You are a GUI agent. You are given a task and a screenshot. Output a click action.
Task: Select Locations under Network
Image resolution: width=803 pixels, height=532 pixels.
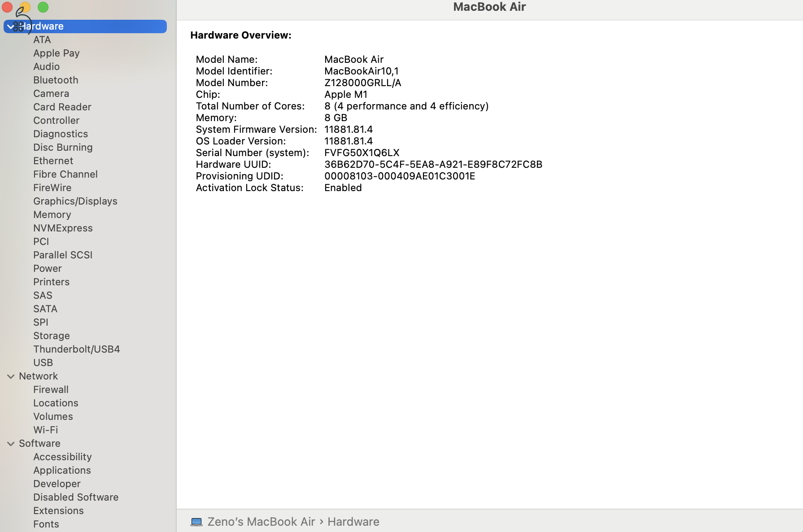click(x=56, y=403)
